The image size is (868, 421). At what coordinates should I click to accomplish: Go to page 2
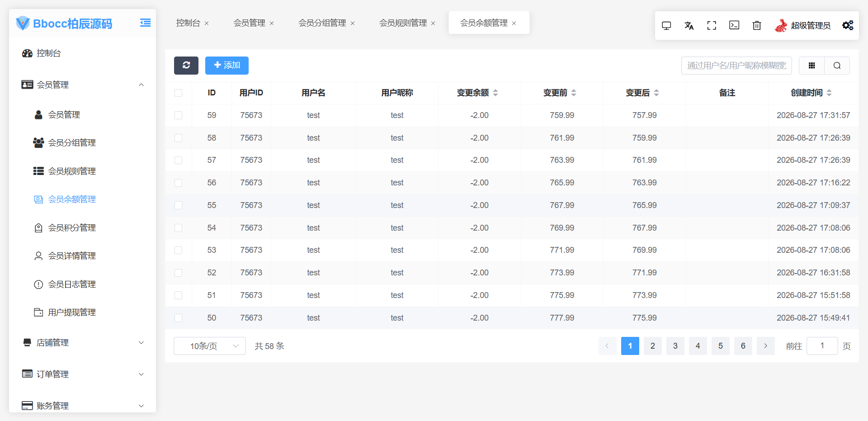(653, 346)
